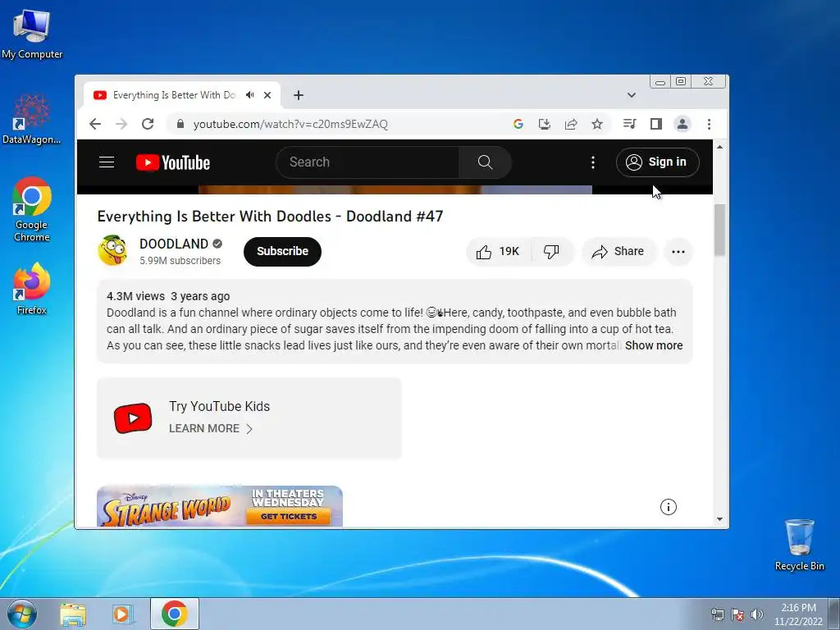Click Chrome taskbar button
Image resolution: width=840 pixels, height=630 pixels.
coord(175,614)
